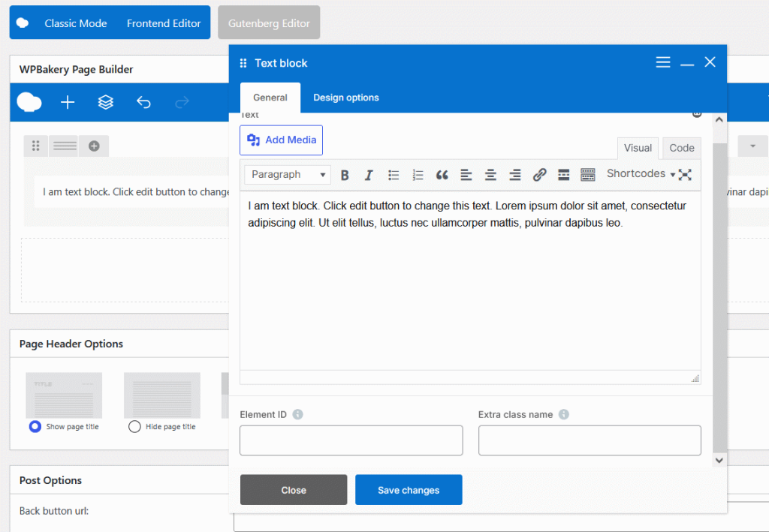The image size is (769, 532).
Task: Click in the Extra class name field
Action: pos(590,440)
